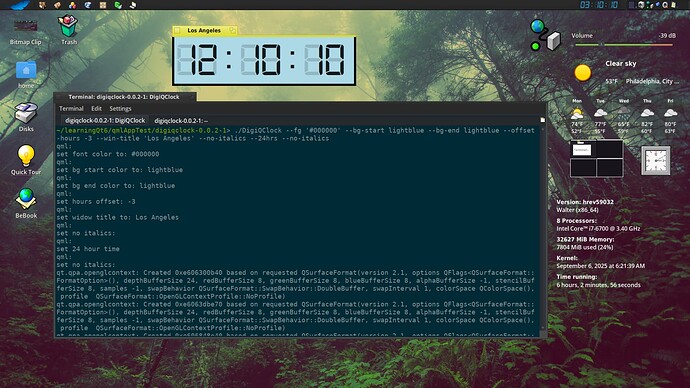This screenshot has height=388, width=690.
Task: Click the 'set font color to: #000000' line
Action: (x=108, y=154)
